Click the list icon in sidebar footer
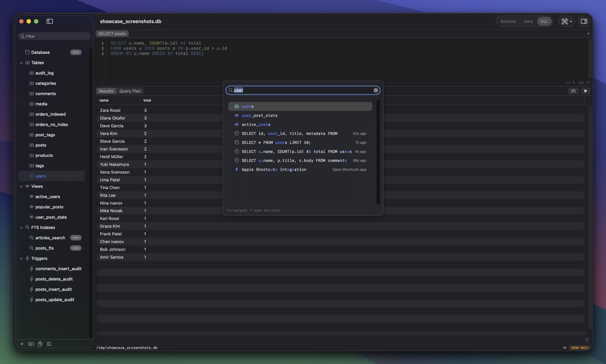Image resolution: width=606 pixels, height=364 pixels. (x=49, y=344)
